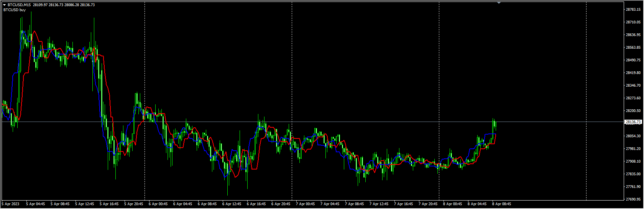Click the low price value 28086.28
This screenshot has width=644, height=209.
(x=71, y=5)
